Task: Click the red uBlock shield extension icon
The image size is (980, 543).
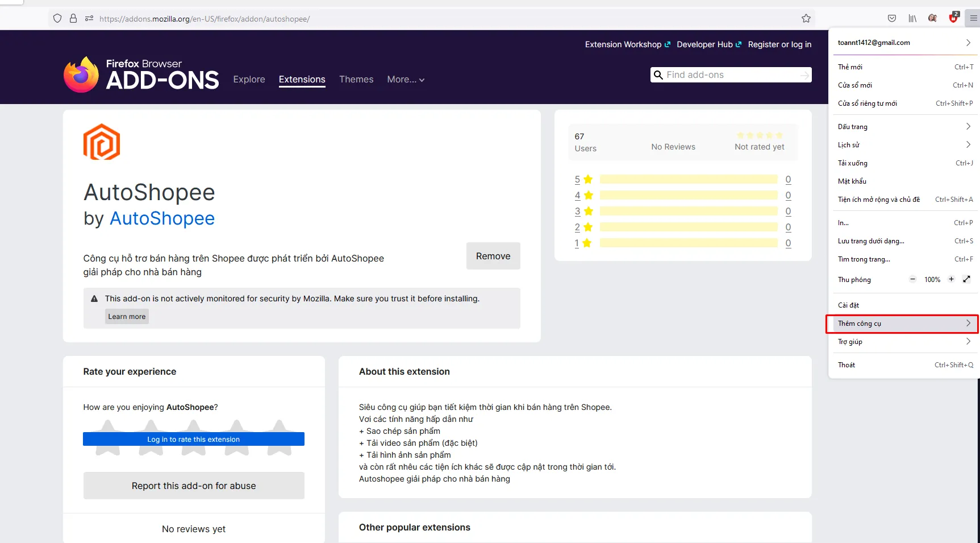Action: click(954, 18)
